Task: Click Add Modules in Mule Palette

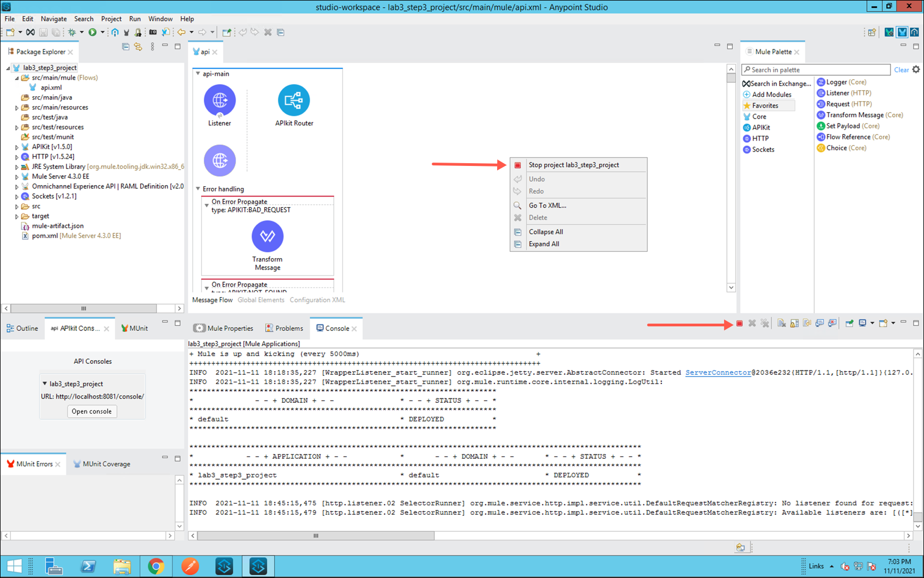Action: point(767,95)
